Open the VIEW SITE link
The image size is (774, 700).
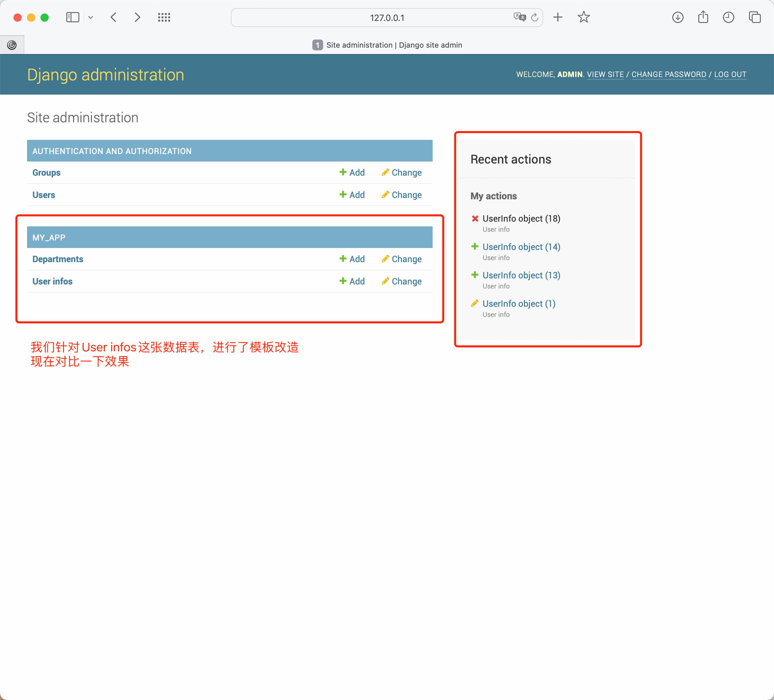pos(605,74)
